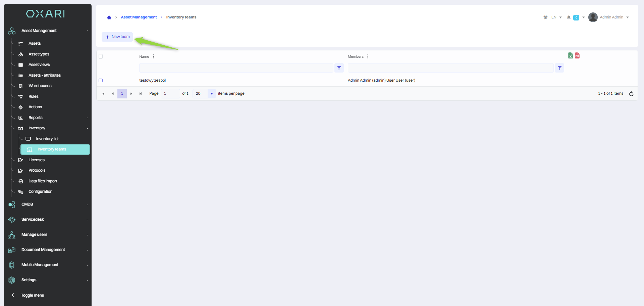Viewport: 644px width, 306px height.
Task: Refresh the inventory teams table
Action: 631,94
